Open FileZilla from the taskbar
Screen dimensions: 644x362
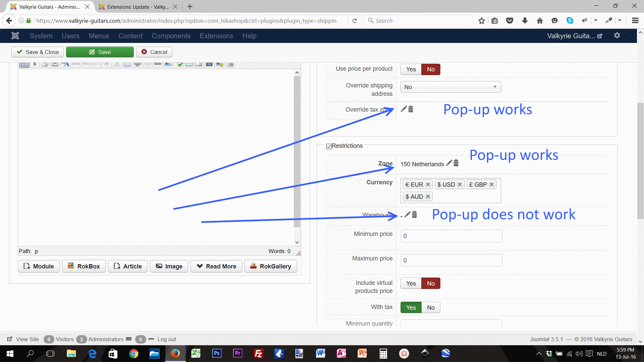click(258, 353)
